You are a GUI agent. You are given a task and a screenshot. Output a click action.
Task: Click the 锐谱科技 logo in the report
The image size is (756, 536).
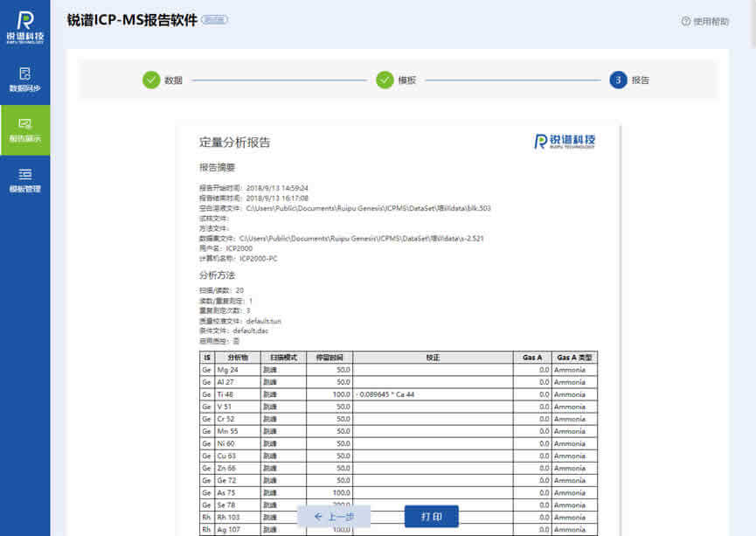point(565,142)
